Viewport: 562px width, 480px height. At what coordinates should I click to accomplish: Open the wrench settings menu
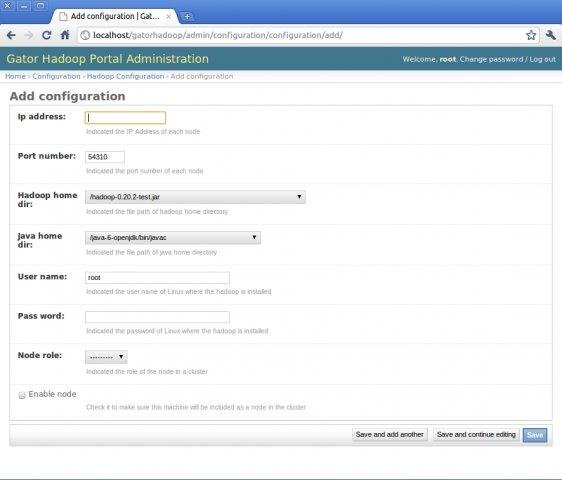(x=551, y=35)
